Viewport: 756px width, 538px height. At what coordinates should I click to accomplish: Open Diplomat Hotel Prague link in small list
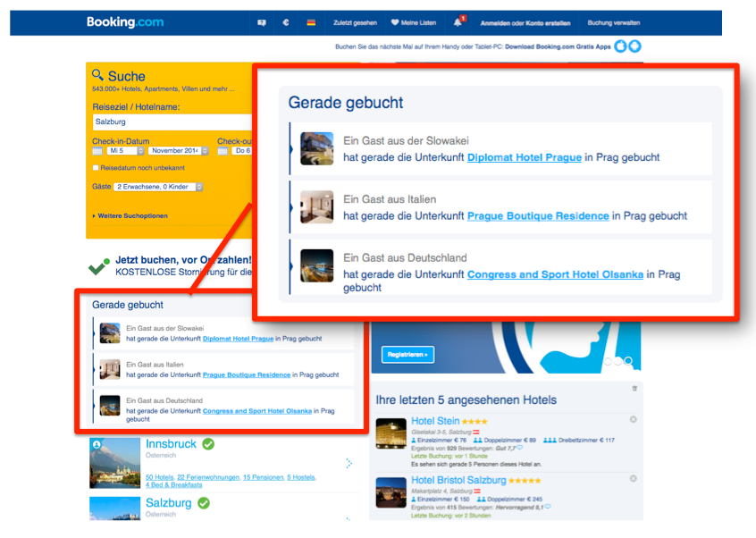coord(239,339)
